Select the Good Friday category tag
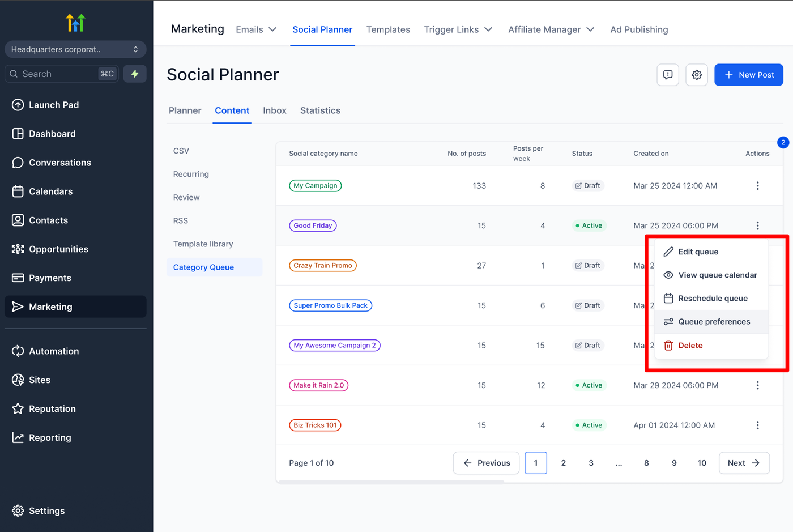The width and height of the screenshot is (793, 532). coord(313,225)
